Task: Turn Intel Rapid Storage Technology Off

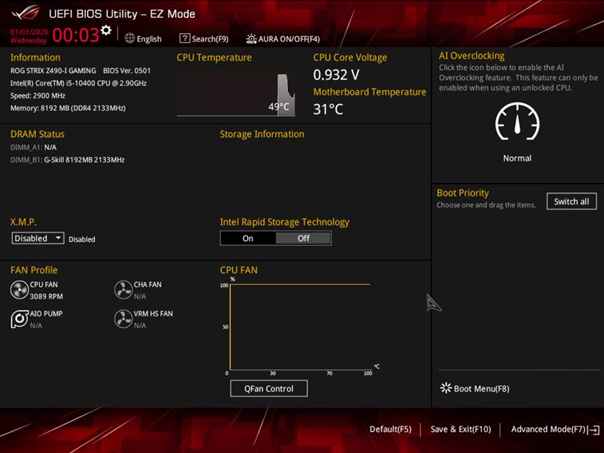Action: 303,238
